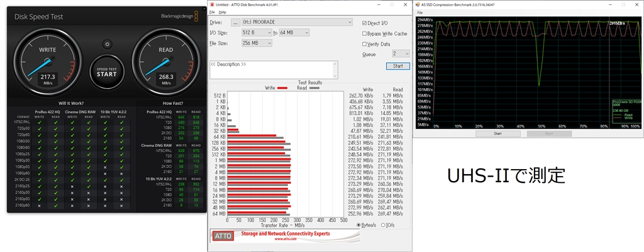Click the ATTO logo in bottom banner
The image size is (644, 252).
point(223,236)
